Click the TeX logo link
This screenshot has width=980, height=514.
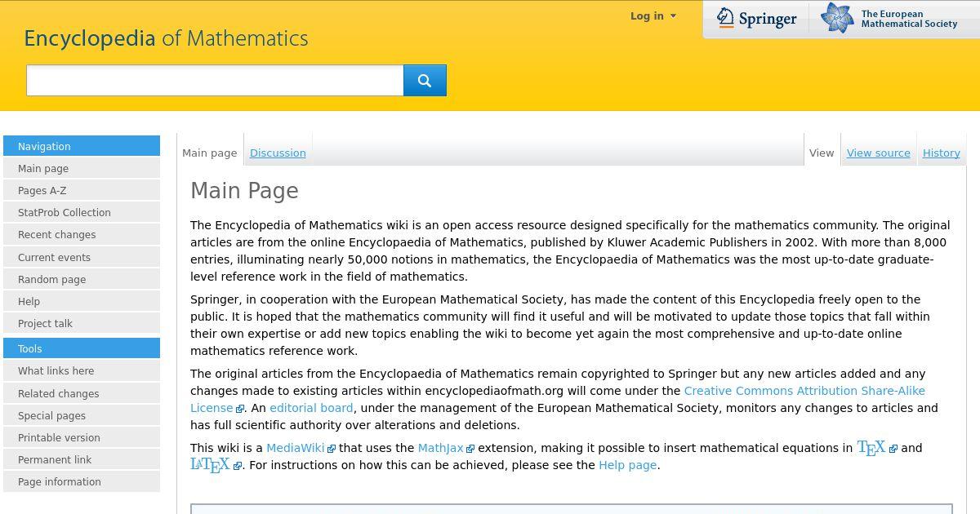click(x=871, y=448)
